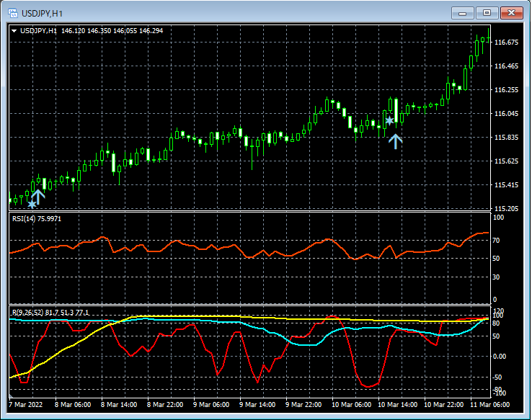Image resolution: width=532 pixels, height=420 pixels.
Task: Click the USDJPY,H1 symbol label in chart
Action: point(39,31)
